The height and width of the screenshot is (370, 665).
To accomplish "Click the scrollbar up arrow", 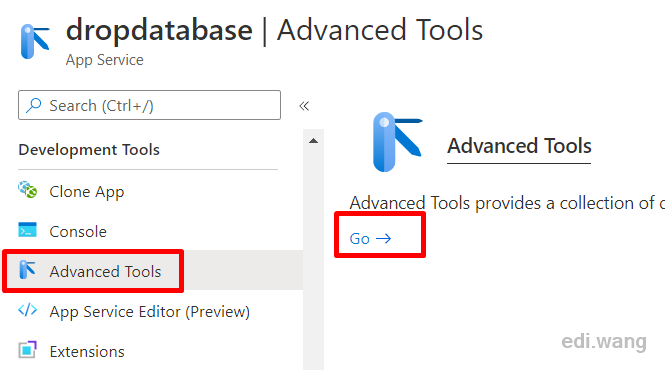I will tap(313, 141).
